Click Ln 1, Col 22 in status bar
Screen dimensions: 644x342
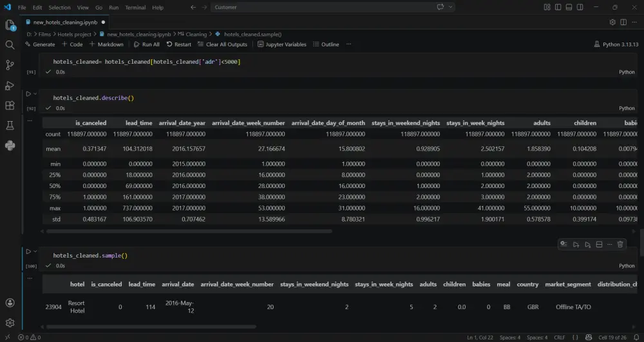pos(480,337)
